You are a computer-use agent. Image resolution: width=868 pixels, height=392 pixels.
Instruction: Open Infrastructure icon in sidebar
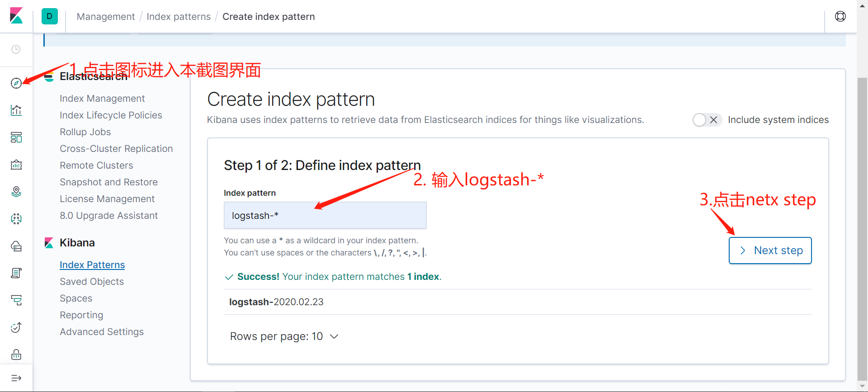pyautogui.click(x=16, y=246)
